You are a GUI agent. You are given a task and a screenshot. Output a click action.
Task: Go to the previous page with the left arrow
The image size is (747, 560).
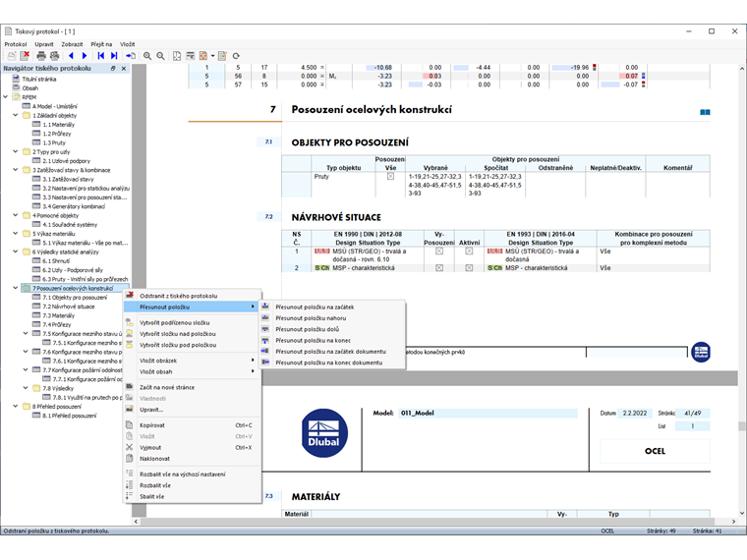pyautogui.click(x=72, y=56)
